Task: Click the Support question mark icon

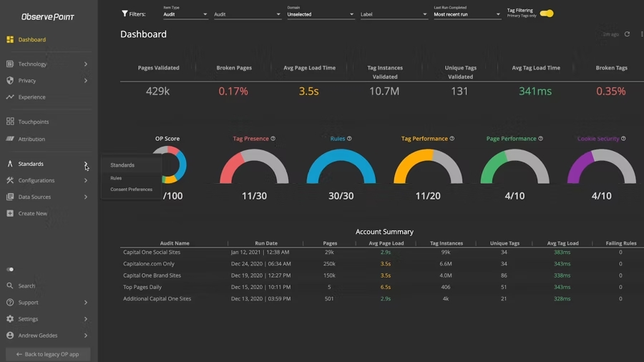Action: click(10, 302)
